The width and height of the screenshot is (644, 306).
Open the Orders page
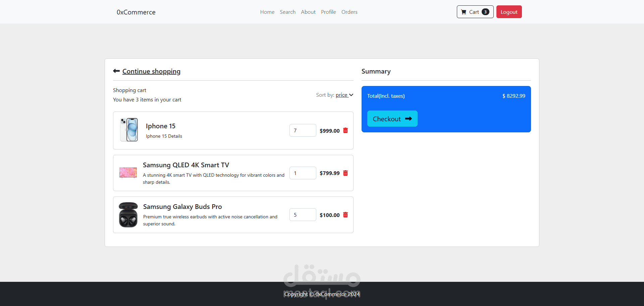pyautogui.click(x=350, y=12)
